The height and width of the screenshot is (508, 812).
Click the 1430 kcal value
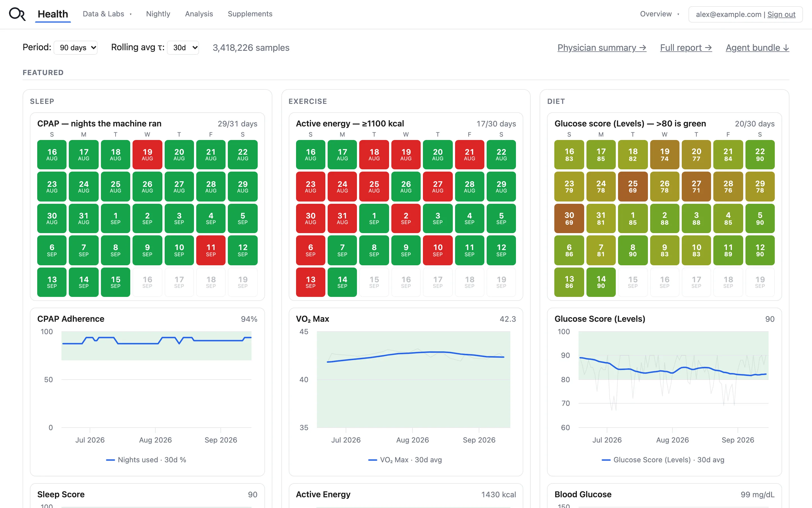click(x=498, y=494)
